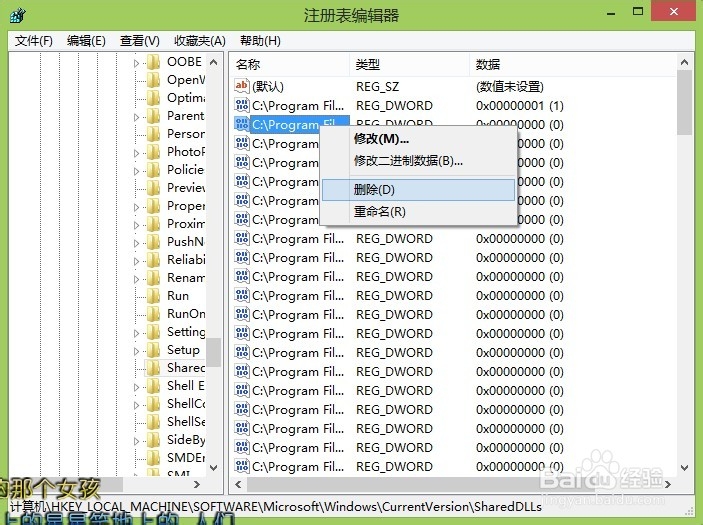Click the folder icon next to Parent
703x525 pixels.
[x=153, y=116]
